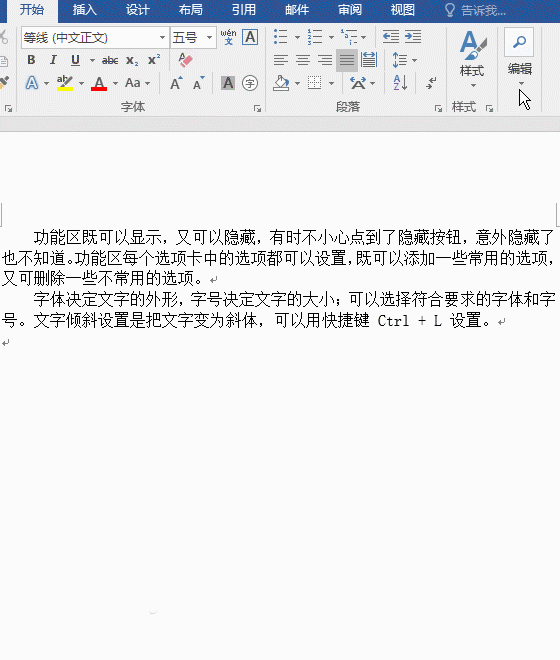The height and width of the screenshot is (660, 560).
Task: Click the Text Effects icon
Action: (32, 83)
